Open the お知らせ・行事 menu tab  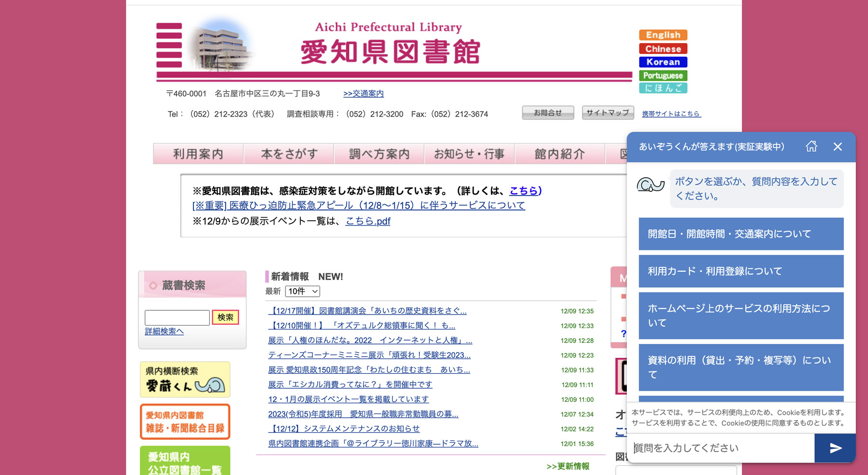tap(469, 154)
